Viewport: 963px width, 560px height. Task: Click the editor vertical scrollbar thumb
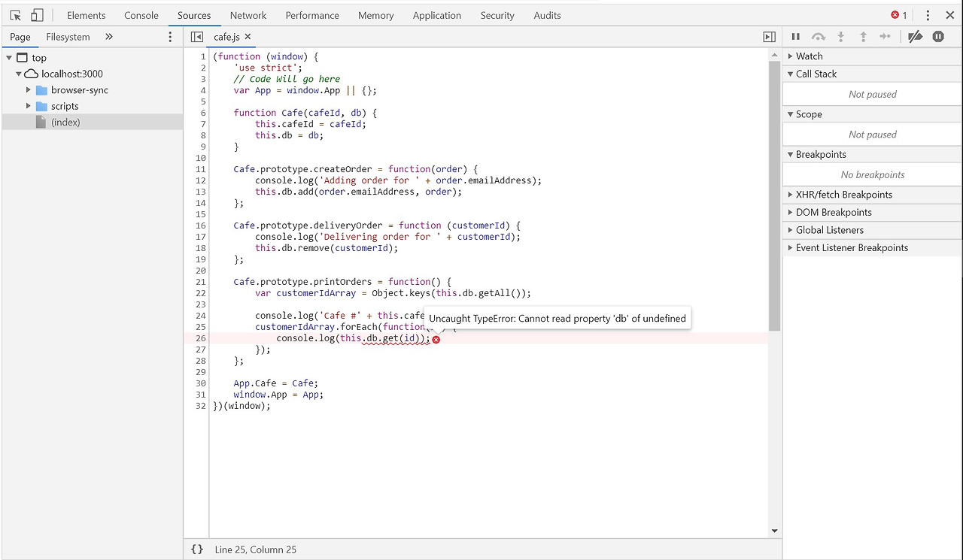tap(775, 196)
